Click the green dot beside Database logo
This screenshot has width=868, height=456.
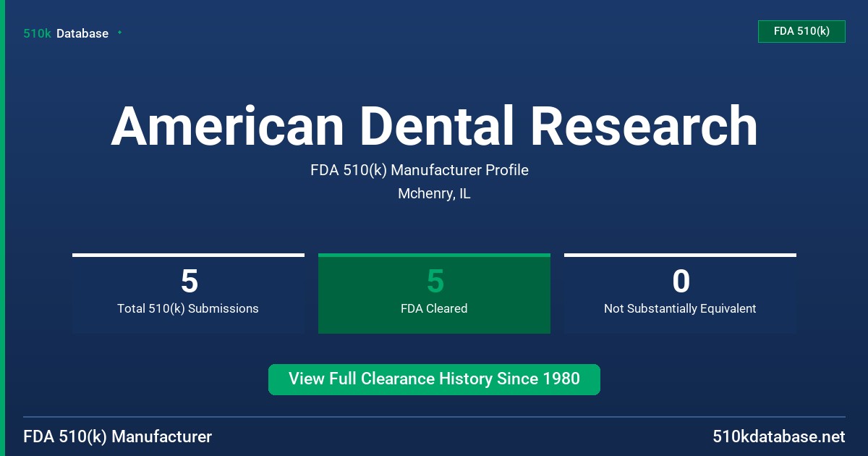pyautogui.click(x=119, y=33)
